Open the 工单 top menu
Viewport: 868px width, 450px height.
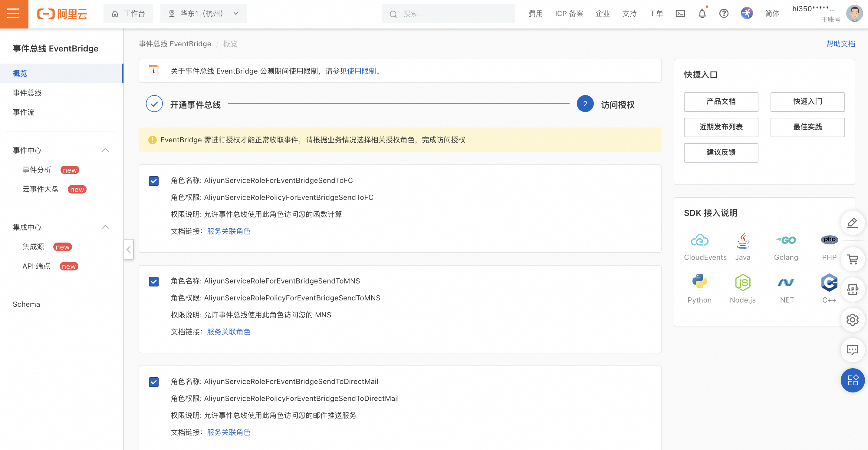click(x=656, y=14)
